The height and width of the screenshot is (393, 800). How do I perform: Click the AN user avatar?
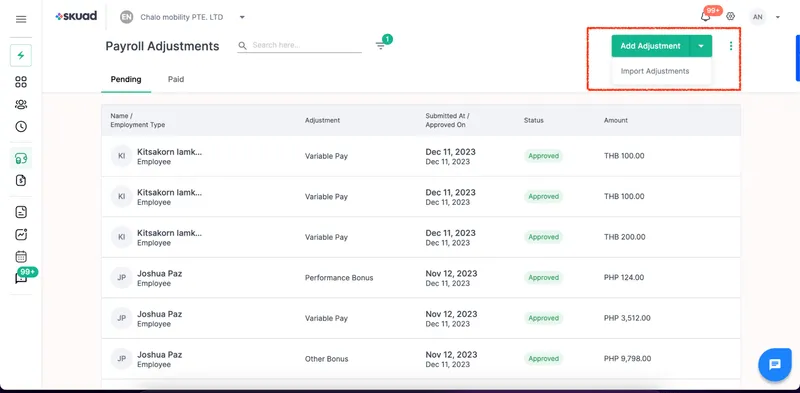coord(758,17)
